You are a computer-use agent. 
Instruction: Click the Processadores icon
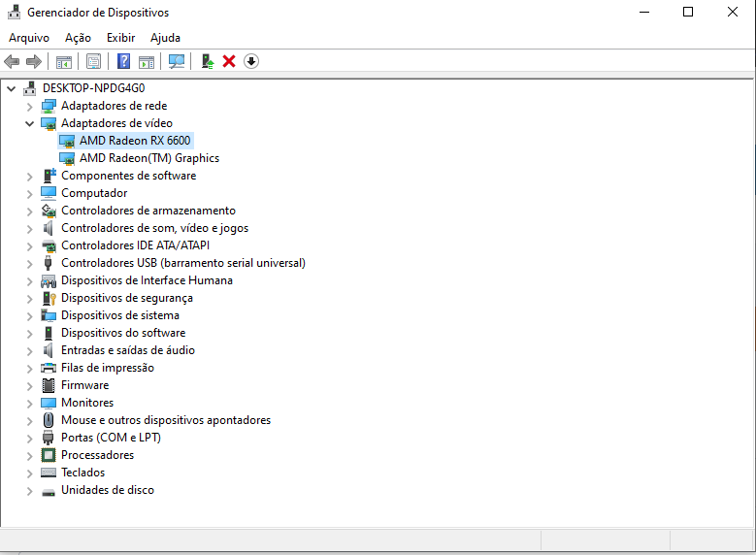pos(49,455)
